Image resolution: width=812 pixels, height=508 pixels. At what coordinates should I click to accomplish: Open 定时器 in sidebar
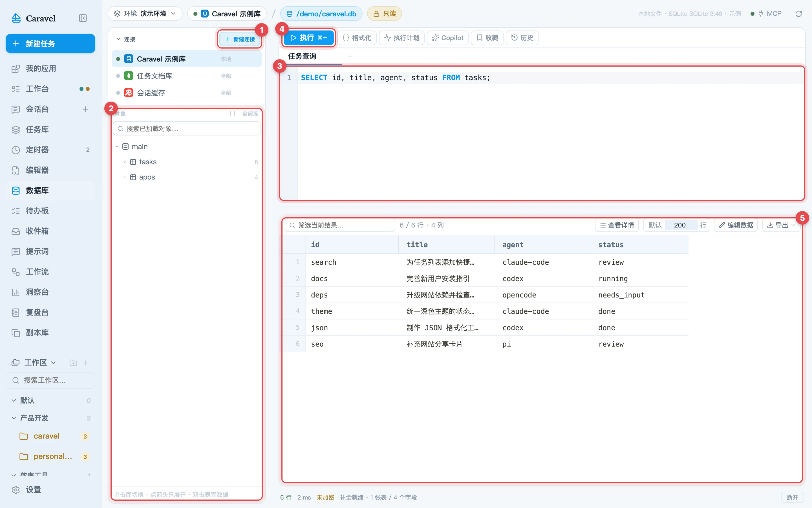tap(50, 150)
